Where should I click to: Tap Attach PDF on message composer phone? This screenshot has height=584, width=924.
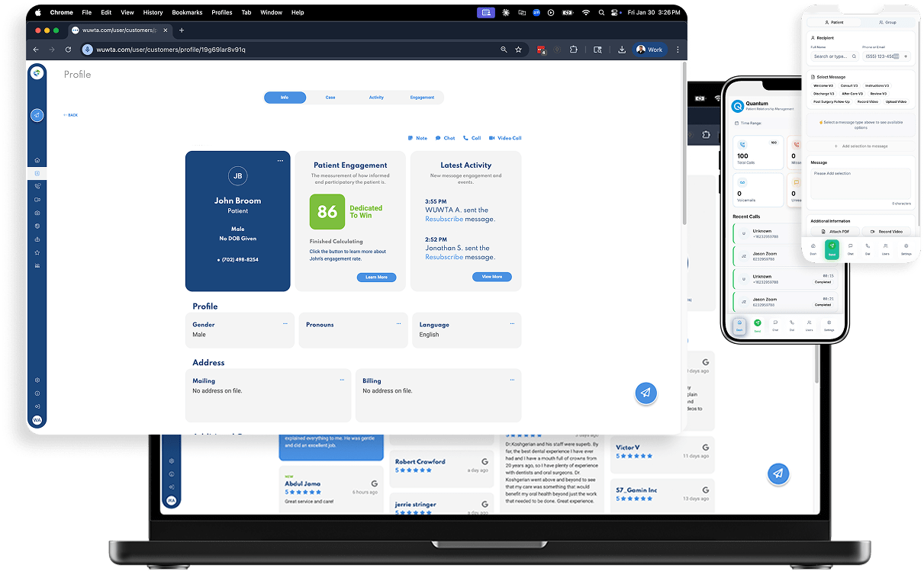coord(835,231)
